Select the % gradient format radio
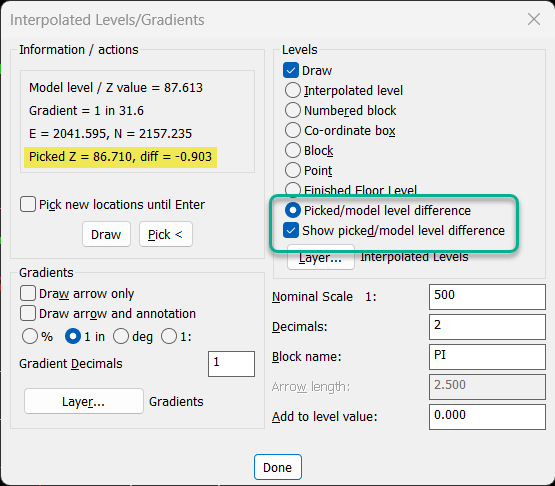The width and height of the screenshot is (555, 486). coord(30,336)
